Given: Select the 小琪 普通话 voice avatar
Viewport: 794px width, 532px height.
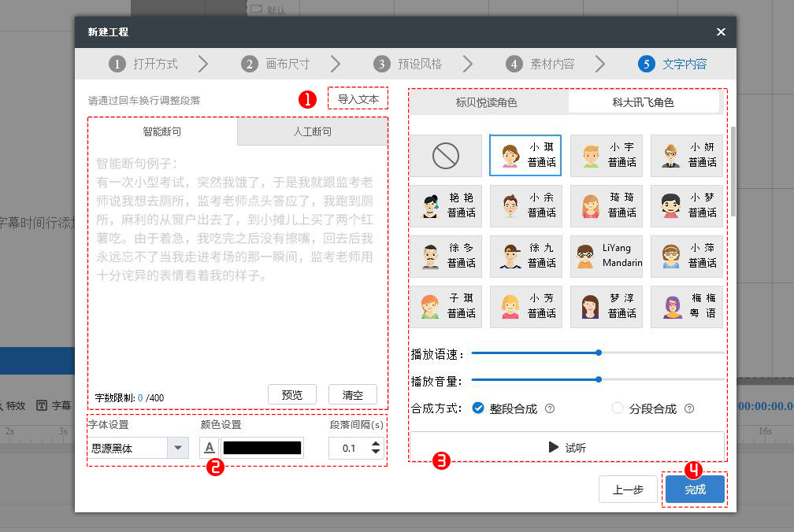Looking at the screenshot, I should point(526,155).
